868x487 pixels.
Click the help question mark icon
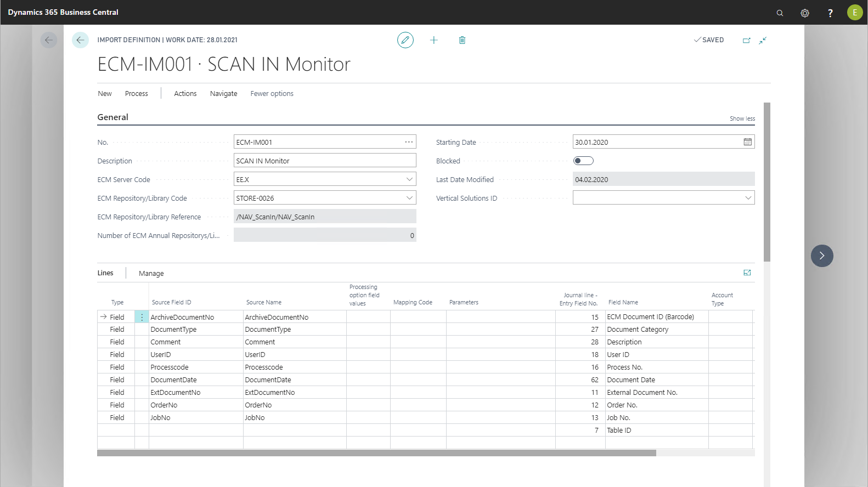click(x=830, y=13)
